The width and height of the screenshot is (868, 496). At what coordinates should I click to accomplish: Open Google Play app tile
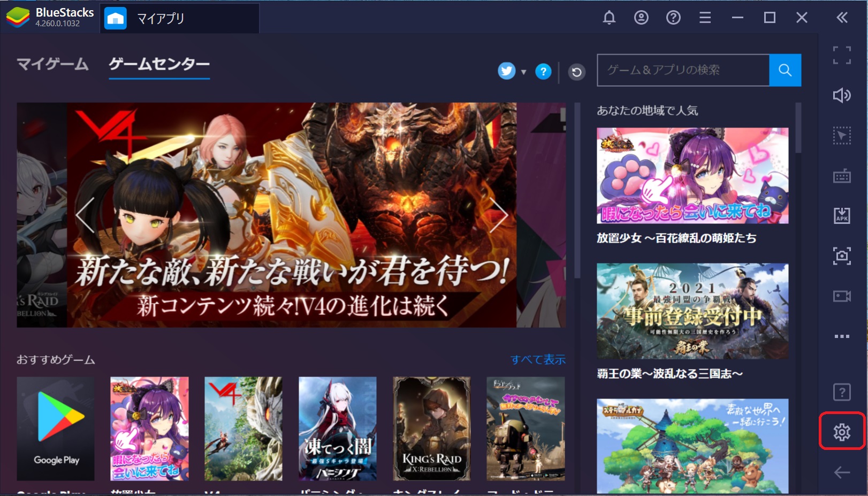tap(56, 429)
